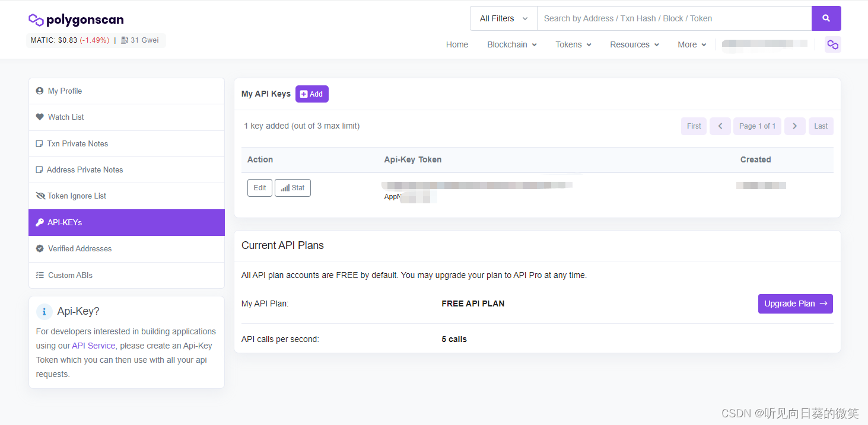This screenshot has height=425, width=868.
Task: Select the API-KEYs sidebar item
Action: (x=126, y=222)
